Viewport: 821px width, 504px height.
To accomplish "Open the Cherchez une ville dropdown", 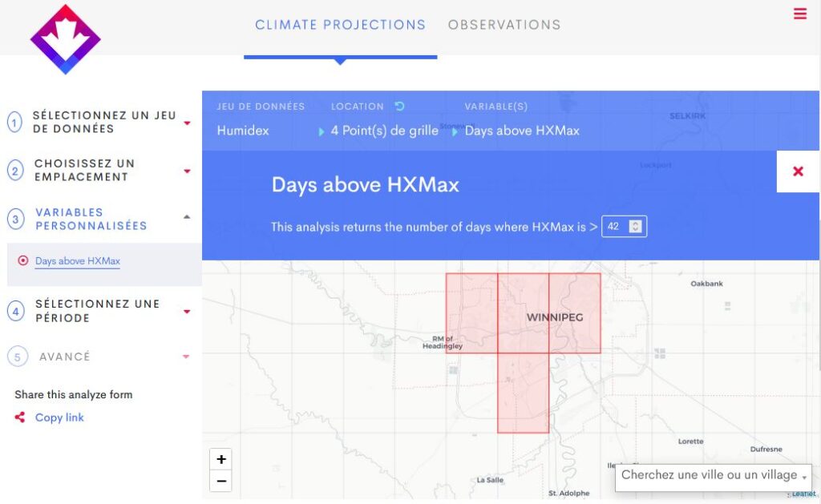I will click(x=713, y=476).
